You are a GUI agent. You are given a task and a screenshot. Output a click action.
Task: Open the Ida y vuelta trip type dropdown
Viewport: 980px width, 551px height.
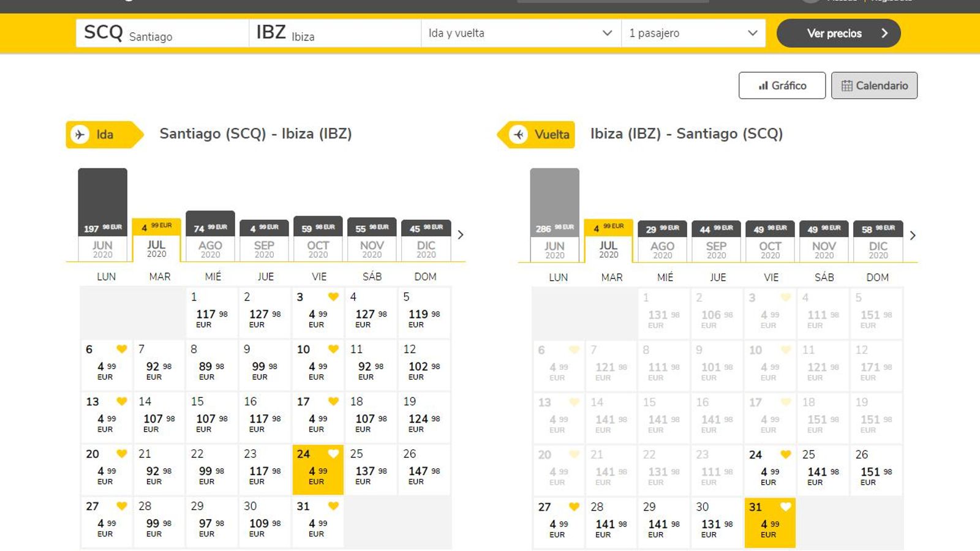point(520,33)
